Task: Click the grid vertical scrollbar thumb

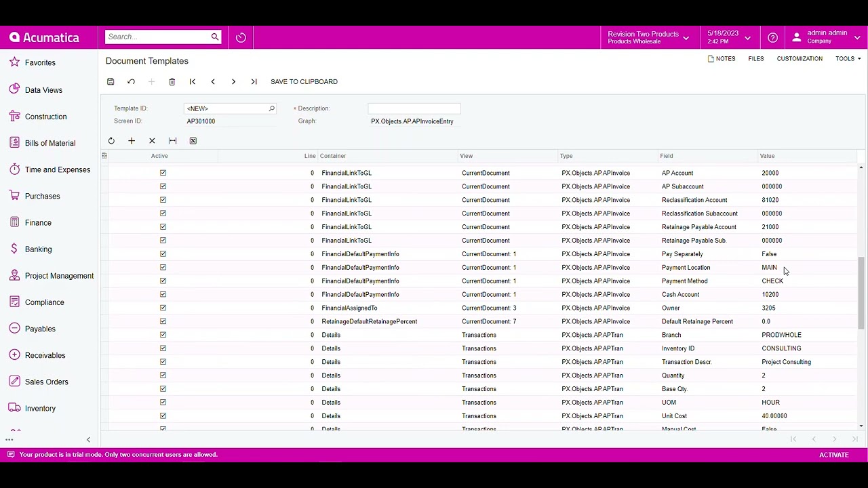Action: click(861, 293)
